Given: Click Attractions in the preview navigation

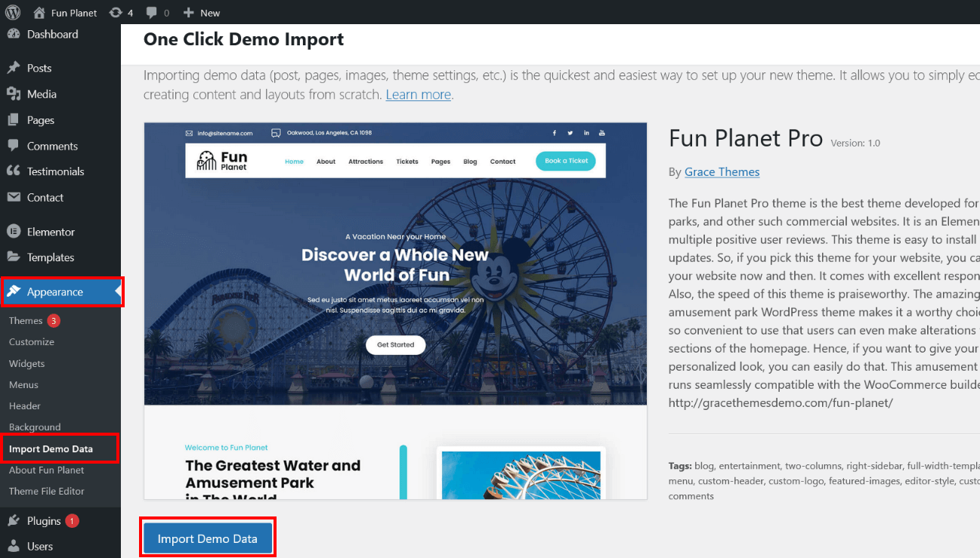Looking at the screenshot, I should (366, 162).
